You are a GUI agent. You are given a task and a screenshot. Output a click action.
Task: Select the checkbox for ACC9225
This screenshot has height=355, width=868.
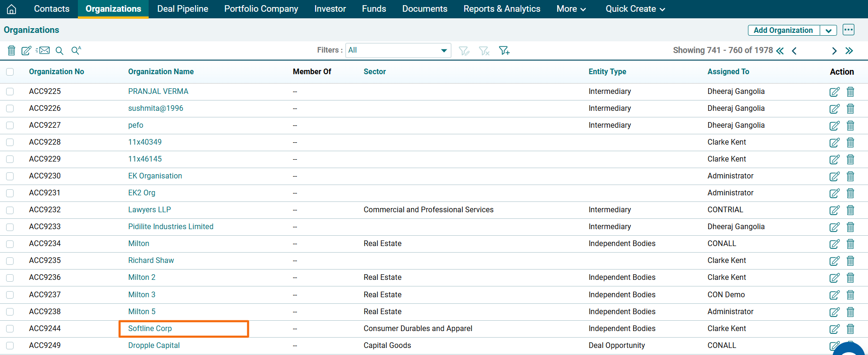tap(10, 92)
